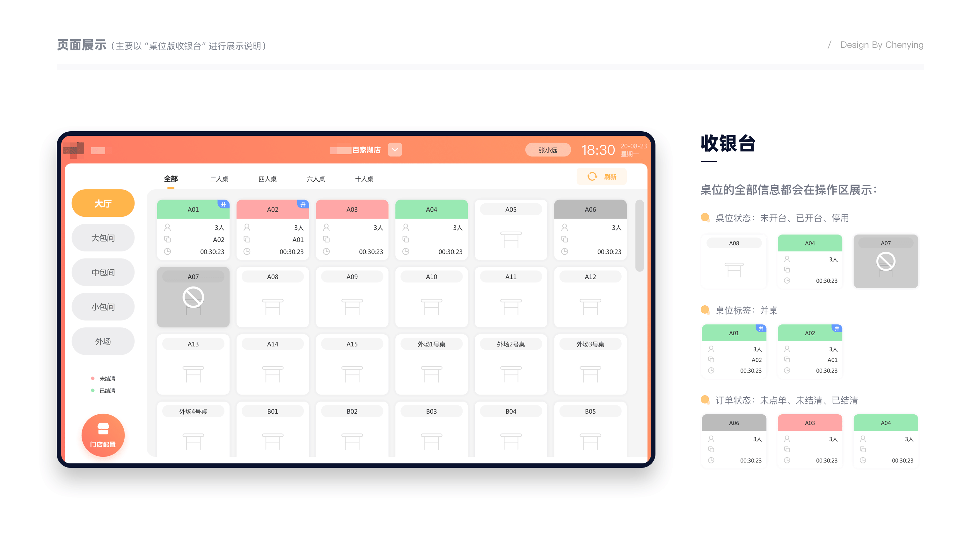The height and width of the screenshot is (552, 980).
Task: Click merged table A02 value on A01
Action: pyautogui.click(x=218, y=240)
